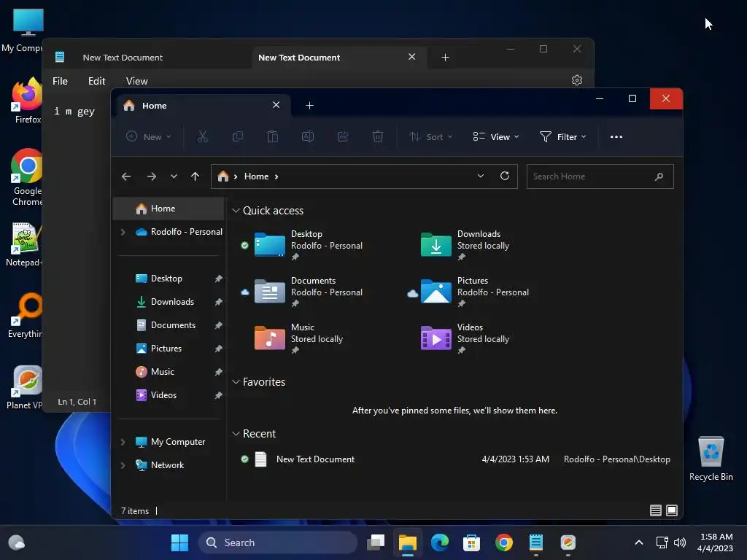Open the Filter dropdown menu
The height and width of the screenshot is (560, 747).
[563, 137]
